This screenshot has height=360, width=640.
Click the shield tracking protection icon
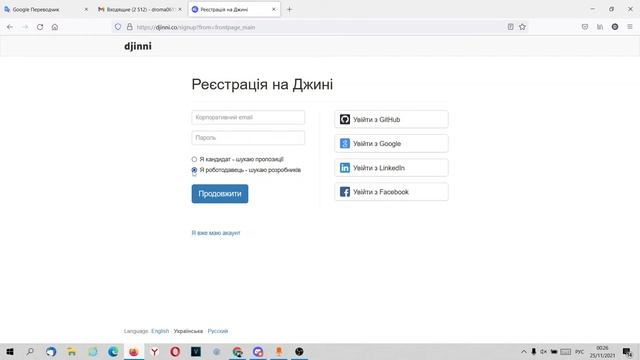(118, 27)
